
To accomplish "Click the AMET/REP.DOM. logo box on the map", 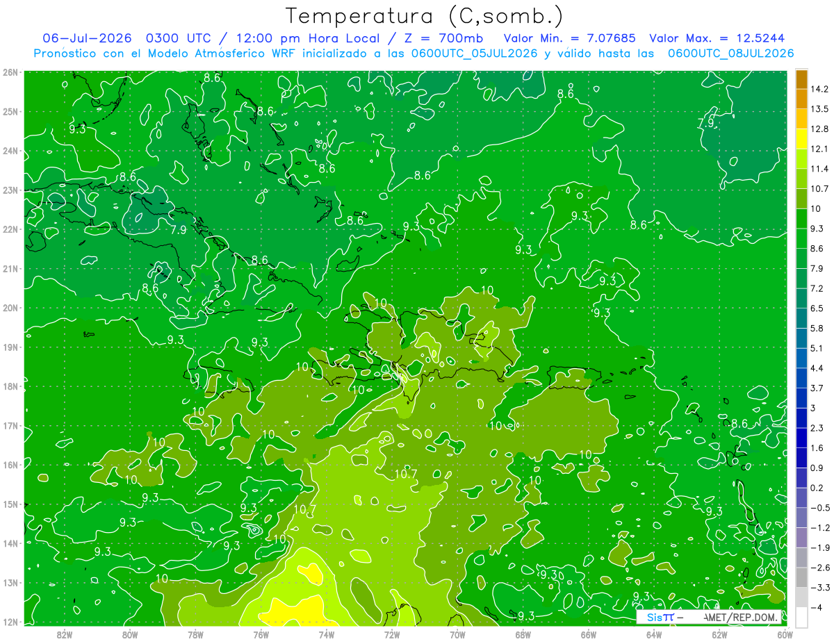I will pyautogui.click(x=709, y=617).
